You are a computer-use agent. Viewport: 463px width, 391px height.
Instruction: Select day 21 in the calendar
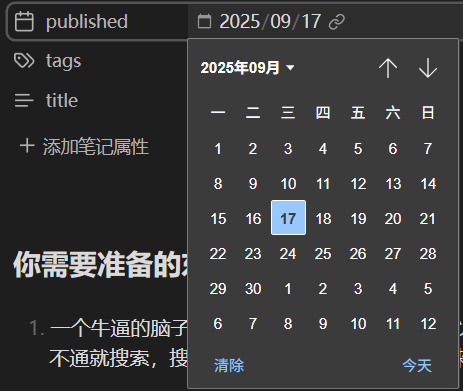coord(428,219)
